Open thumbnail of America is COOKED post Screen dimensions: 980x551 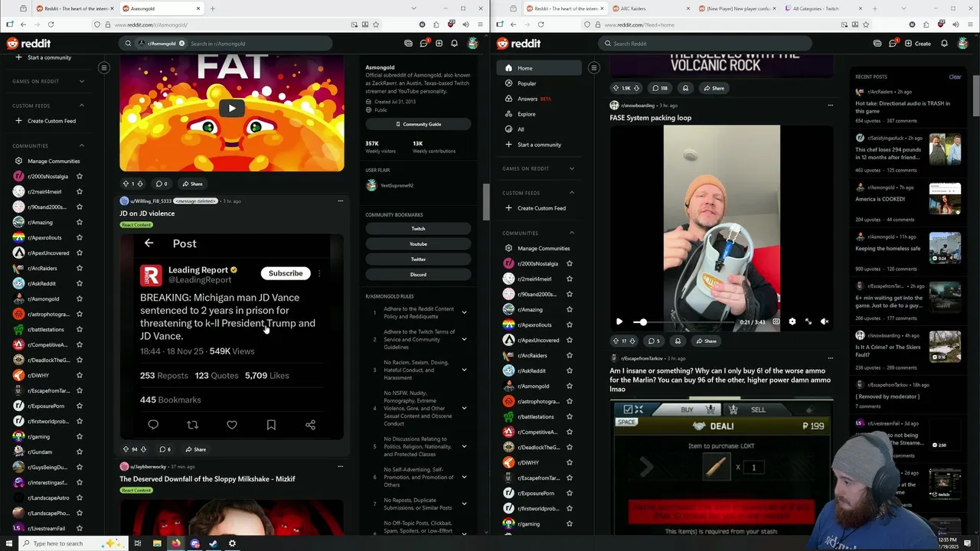pyautogui.click(x=945, y=198)
